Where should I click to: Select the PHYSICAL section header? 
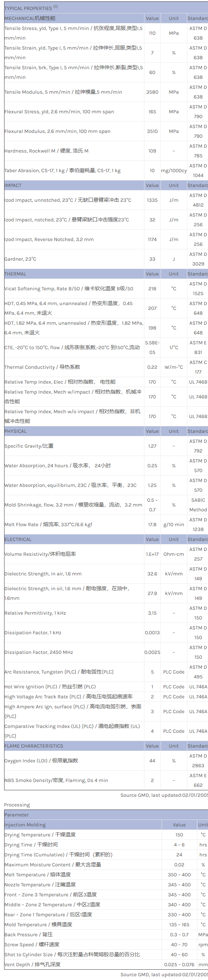coord(15,431)
